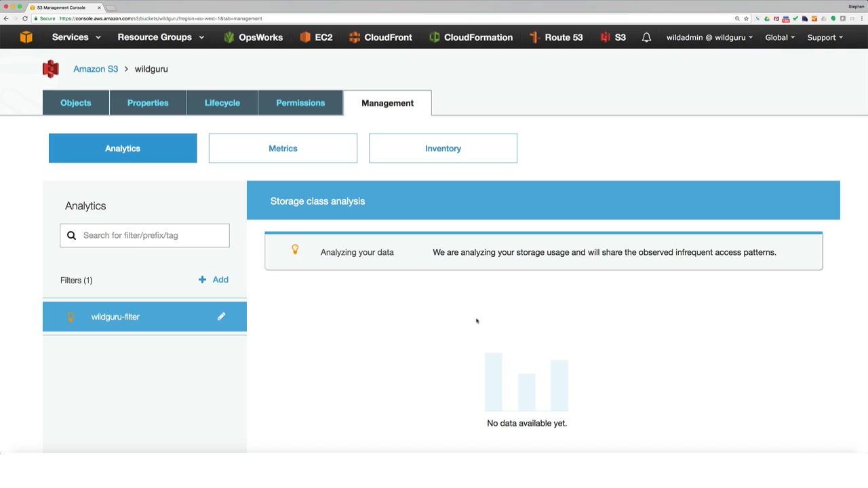The image size is (868, 488).
Task: Open the Route 53 shortcut icon
Action: 534,37
